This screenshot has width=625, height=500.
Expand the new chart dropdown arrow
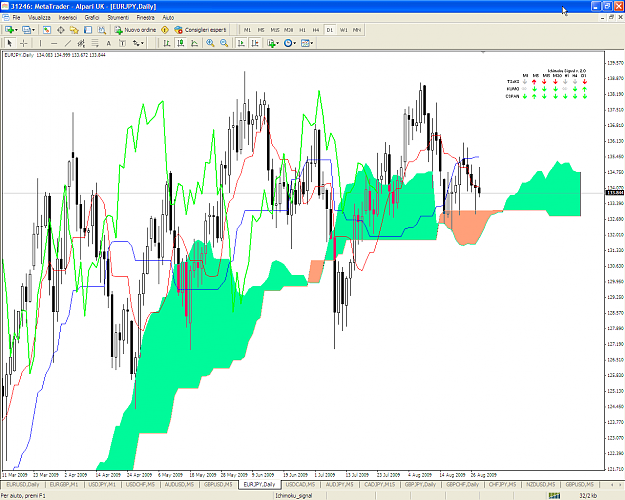tap(16, 30)
